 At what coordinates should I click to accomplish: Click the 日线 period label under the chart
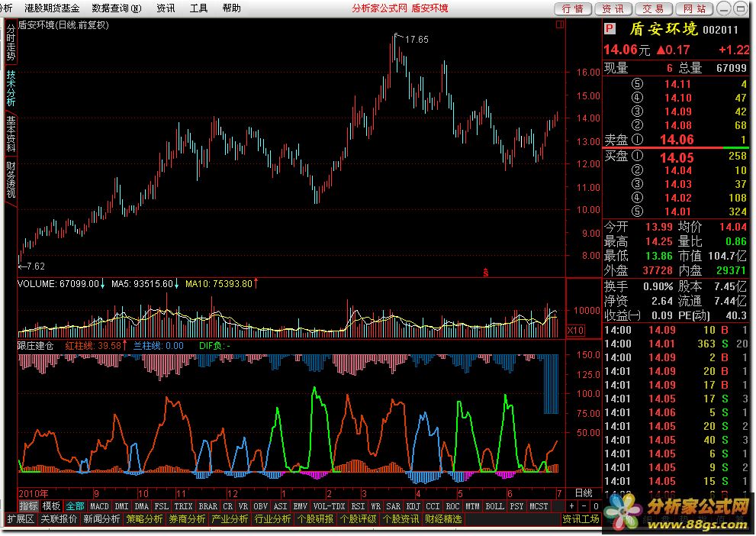(584, 493)
